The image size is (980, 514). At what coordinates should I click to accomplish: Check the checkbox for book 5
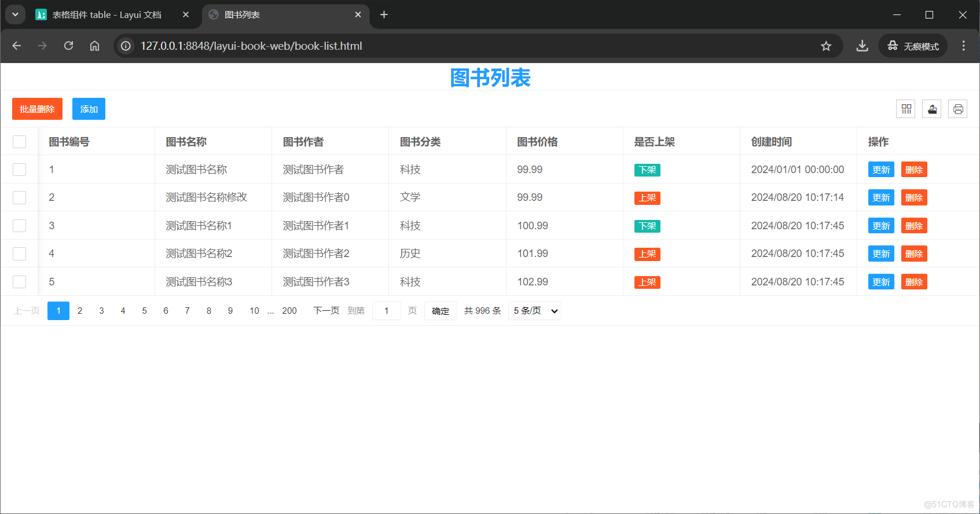pos(19,282)
